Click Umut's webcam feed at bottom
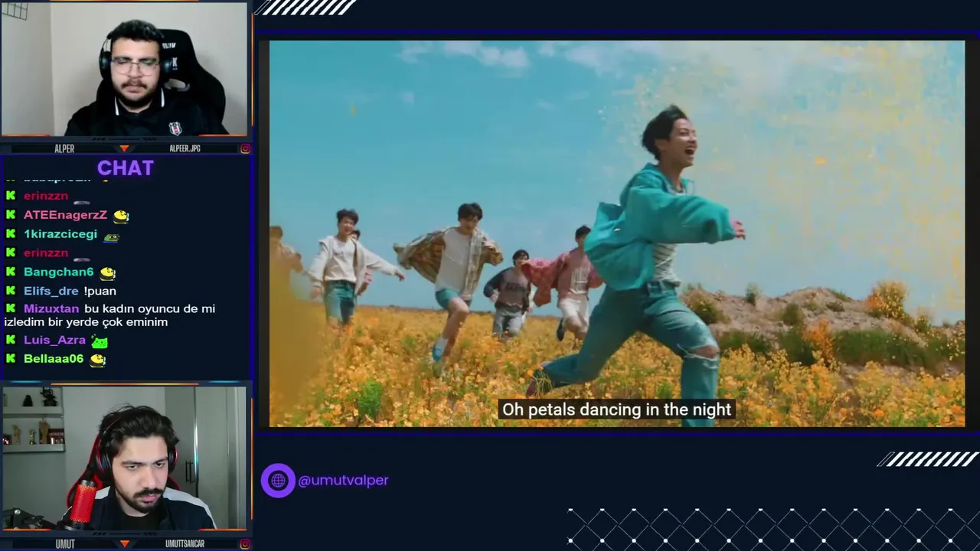Viewport: 980px width, 551px height. (124, 458)
